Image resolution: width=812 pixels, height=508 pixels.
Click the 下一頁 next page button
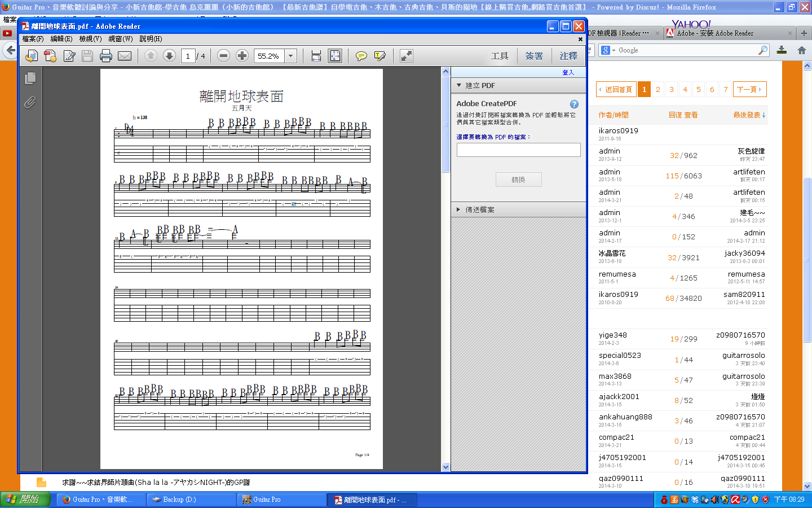pyautogui.click(x=750, y=89)
